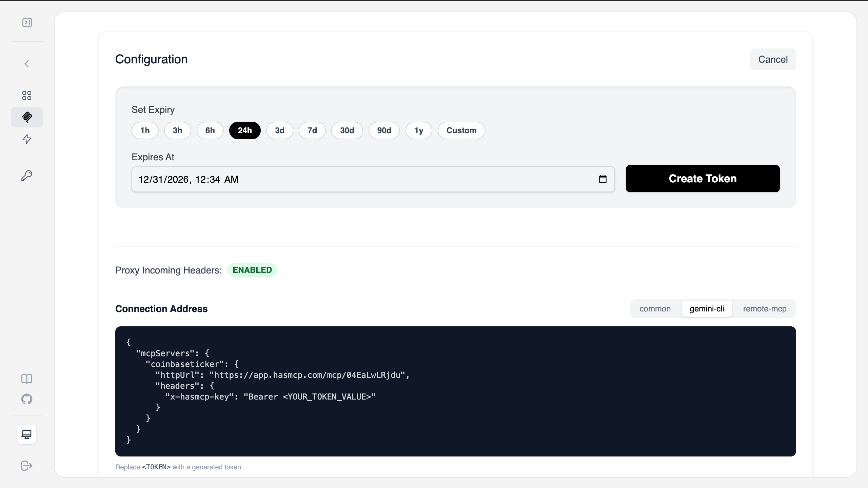Navigate back with the arrow icon
Image resolution: width=868 pixels, height=488 pixels.
[26, 64]
